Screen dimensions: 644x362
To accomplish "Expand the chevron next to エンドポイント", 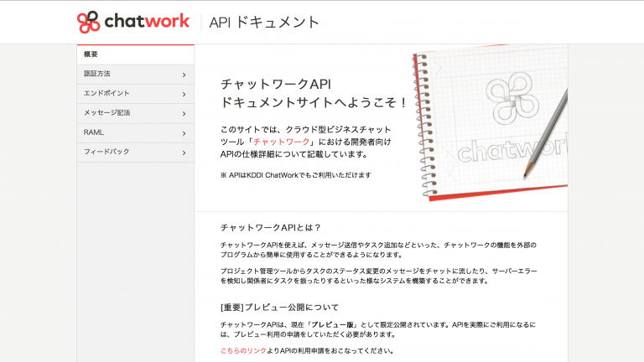I will [x=184, y=95].
